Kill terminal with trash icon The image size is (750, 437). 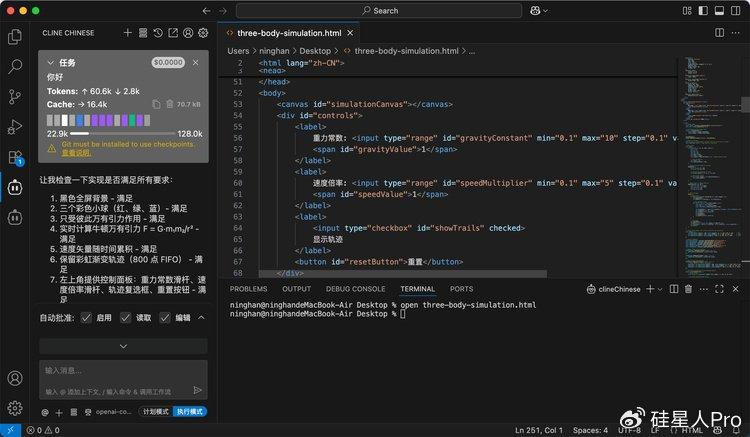pos(688,289)
